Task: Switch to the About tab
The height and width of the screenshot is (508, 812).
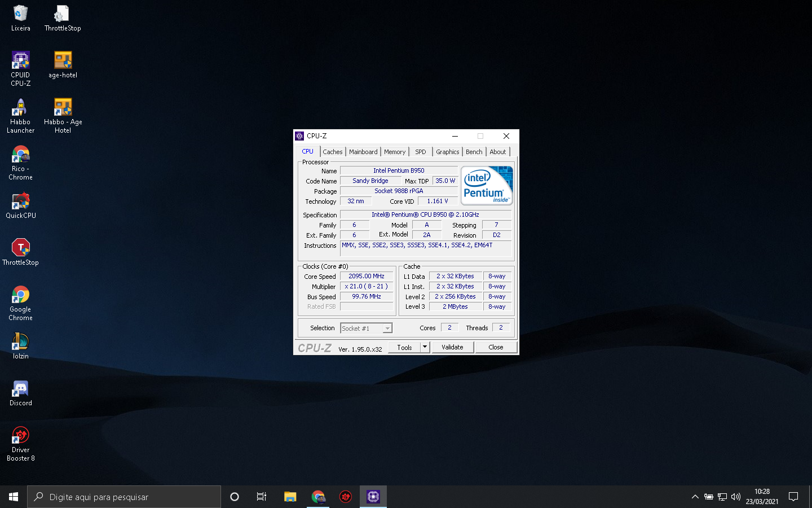Action: click(x=498, y=152)
